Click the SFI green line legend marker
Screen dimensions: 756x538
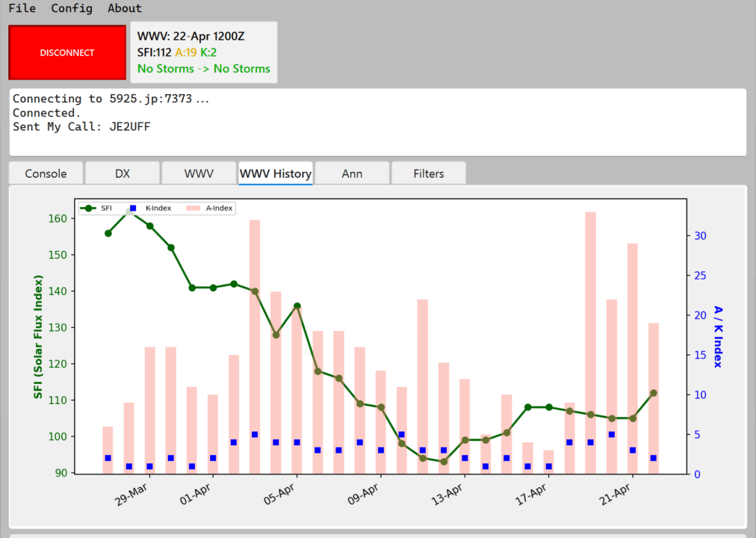pyautogui.click(x=90, y=208)
